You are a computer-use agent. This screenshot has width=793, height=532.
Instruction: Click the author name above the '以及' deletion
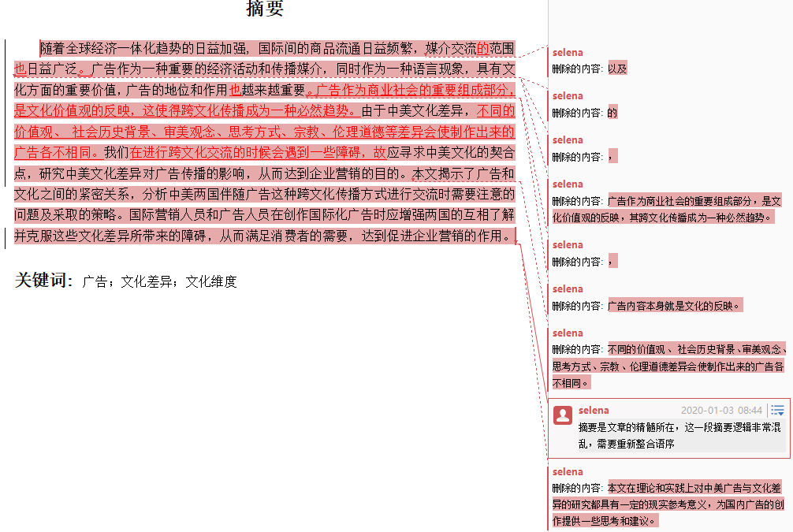tap(568, 53)
